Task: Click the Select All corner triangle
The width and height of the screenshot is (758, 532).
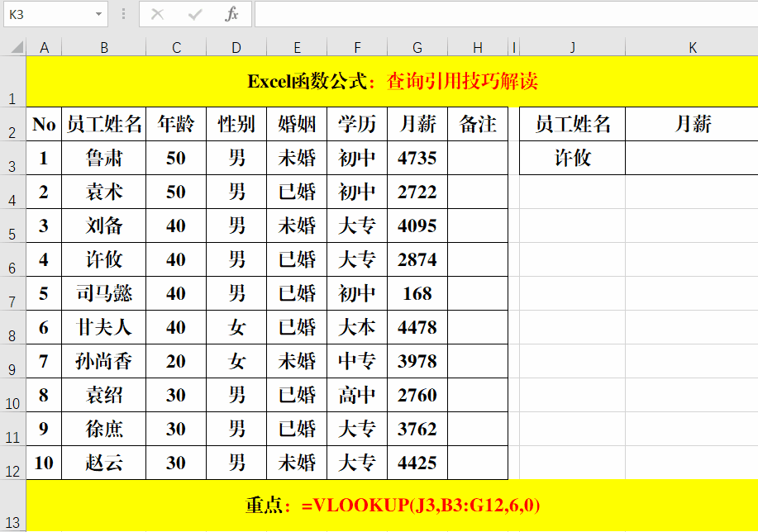Action: point(17,47)
